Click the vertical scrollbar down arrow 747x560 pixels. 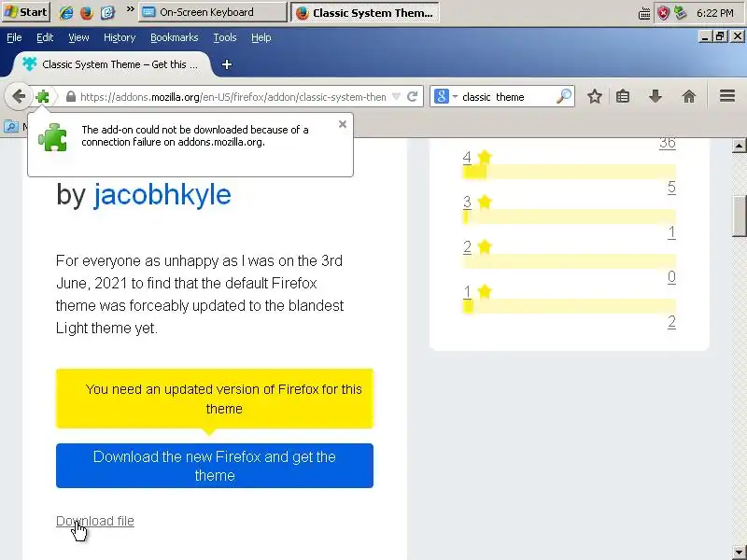coord(739,553)
